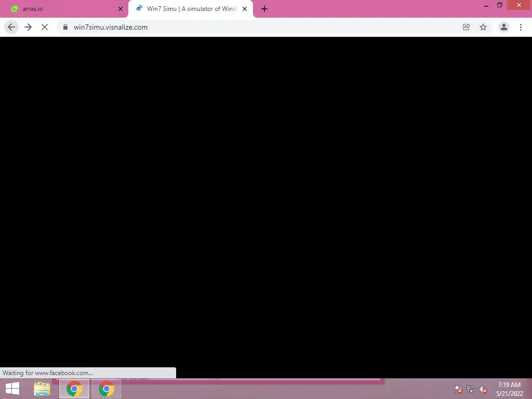Screen dimensions: 532x399
Task: Go forward to the next page
Action: point(28,27)
